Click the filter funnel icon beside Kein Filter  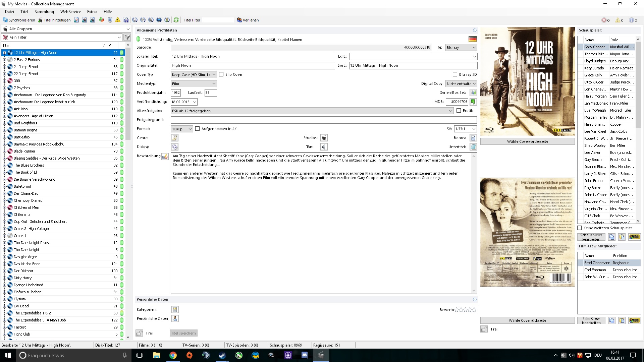click(127, 37)
